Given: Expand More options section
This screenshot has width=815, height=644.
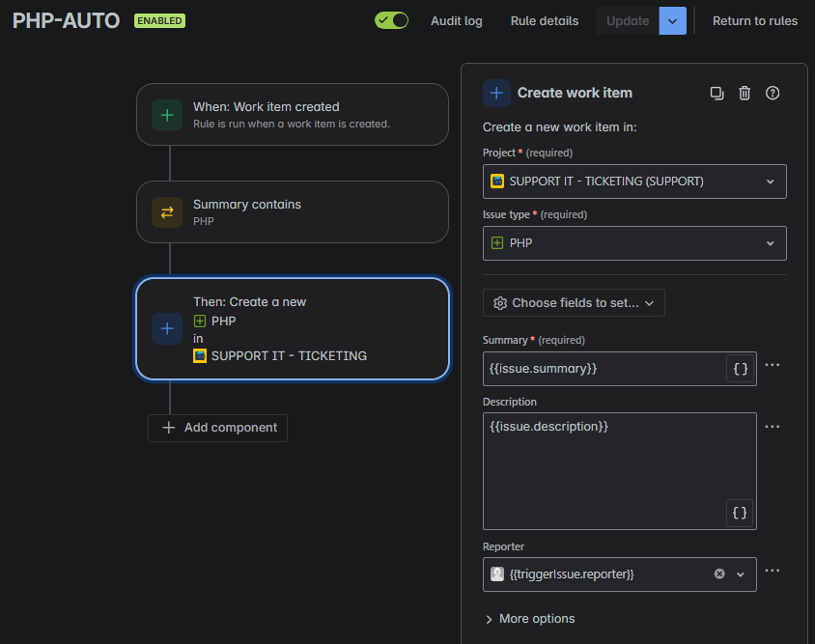Looking at the screenshot, I should [529, 619].
